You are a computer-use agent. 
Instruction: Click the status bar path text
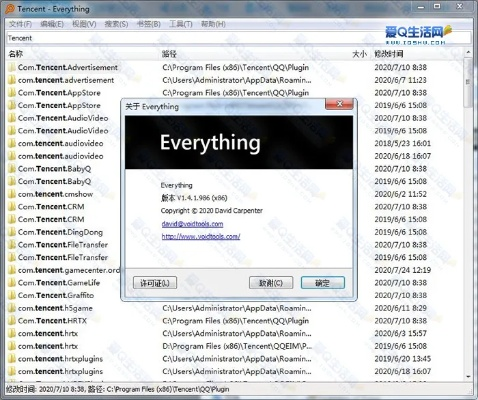tap(118, 389)
